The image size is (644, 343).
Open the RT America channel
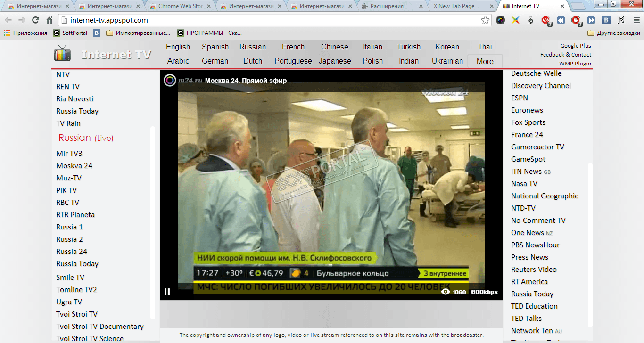coord(529,282)
